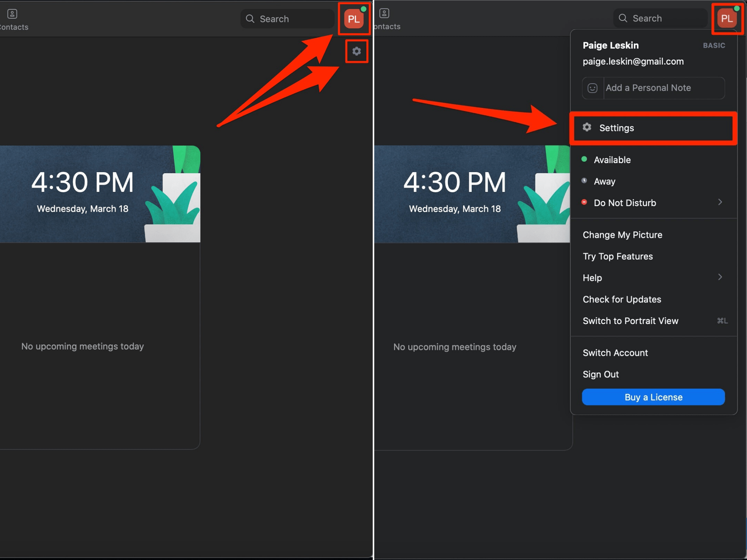Select Change My Picture
The image size is (747, 560).
click(622, 235)
